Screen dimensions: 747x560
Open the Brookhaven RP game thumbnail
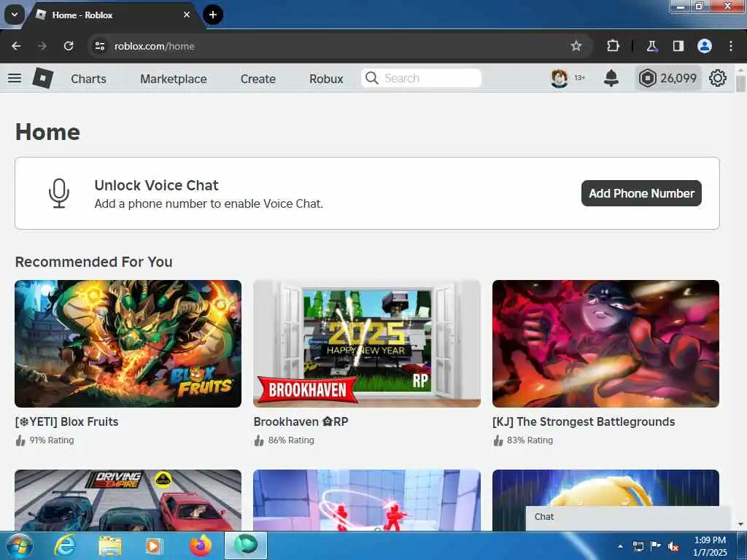367,344
